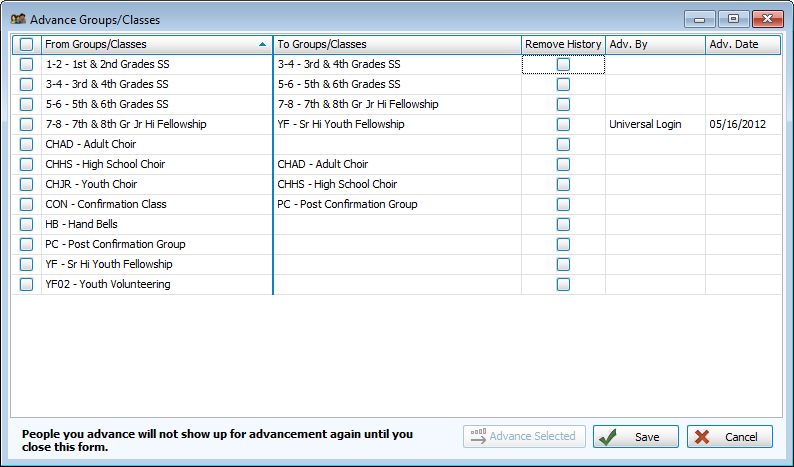This screenshot has height=467, width=794.
Task: Click the Adv. Date column header
Action: pyautogui.click(x=742, y=45)
